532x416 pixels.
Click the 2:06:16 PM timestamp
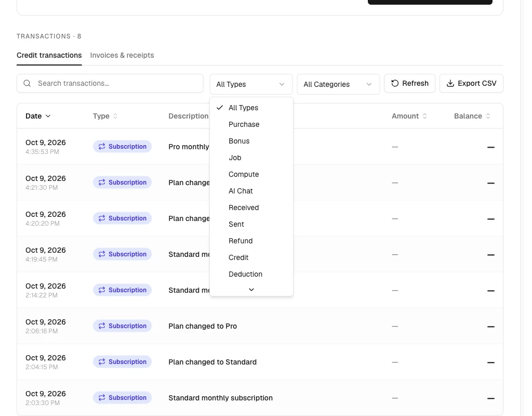42,331
